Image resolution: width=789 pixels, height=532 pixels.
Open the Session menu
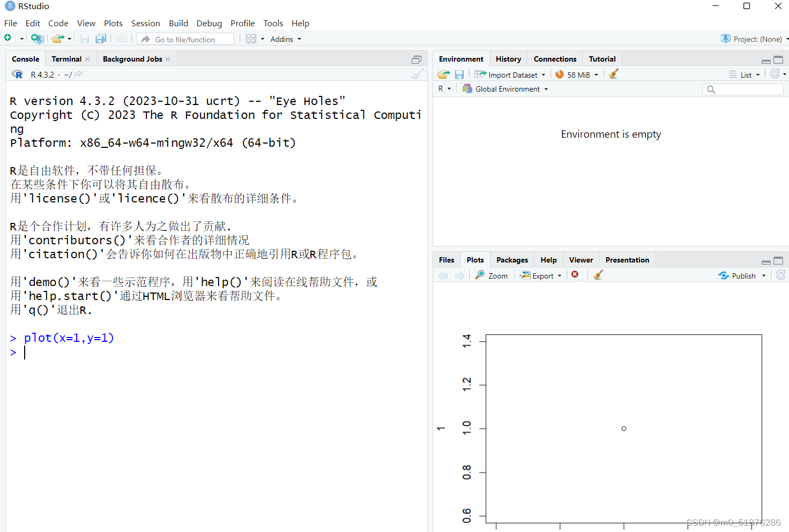click(146, 23)
